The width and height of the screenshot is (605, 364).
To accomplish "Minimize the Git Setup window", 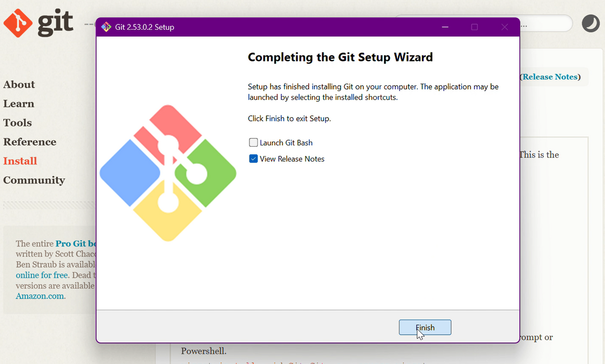I will [445, 27].
